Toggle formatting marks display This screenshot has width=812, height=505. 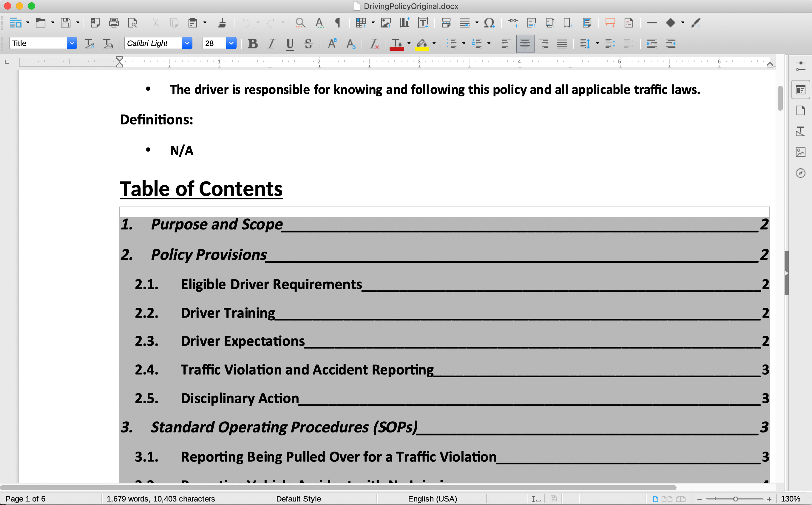[338, 23]
